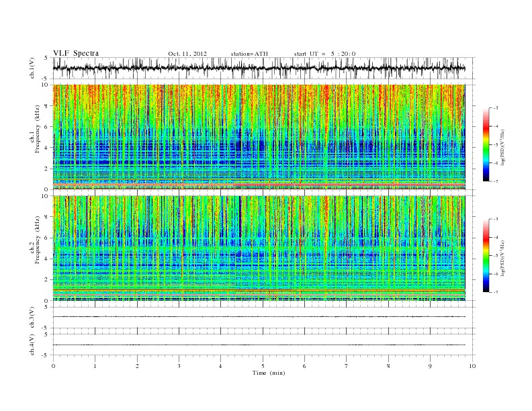Click the '-3' value on lower colorbar

(x=496, y=219)
